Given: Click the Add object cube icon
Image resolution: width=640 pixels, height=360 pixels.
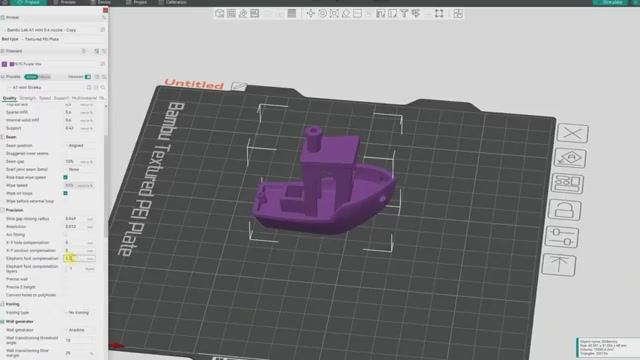Looking at the screenshot, I should click(x=220, y=13).
